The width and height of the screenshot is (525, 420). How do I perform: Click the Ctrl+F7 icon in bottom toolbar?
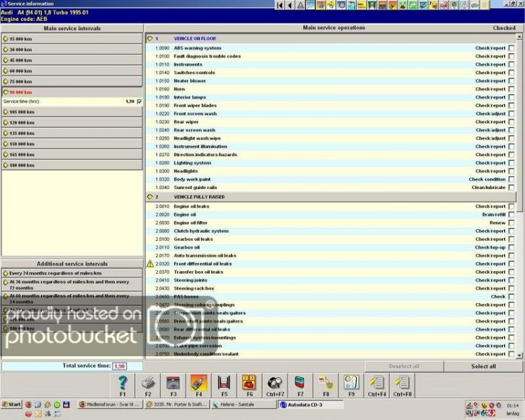(x=274, y=383)
